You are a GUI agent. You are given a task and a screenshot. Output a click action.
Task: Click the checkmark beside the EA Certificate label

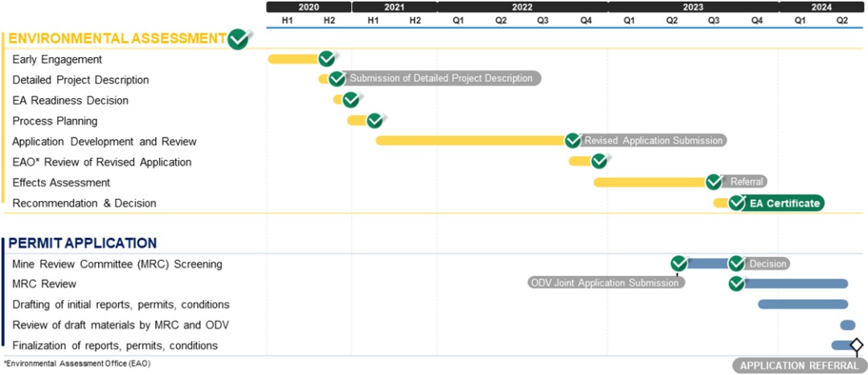click(x=737, y=203)
